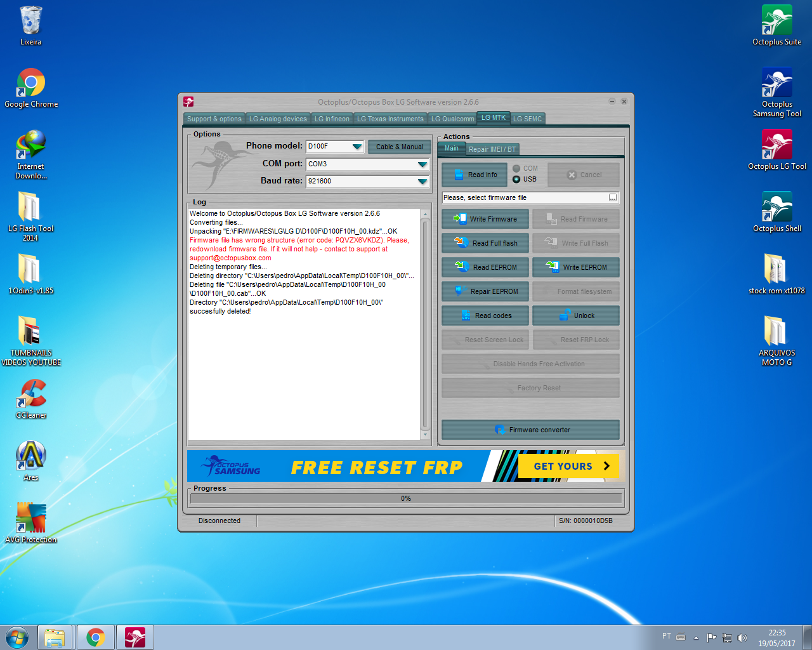
Task: Open Google Chrome desktop shortcut
Action: [31, 88]
